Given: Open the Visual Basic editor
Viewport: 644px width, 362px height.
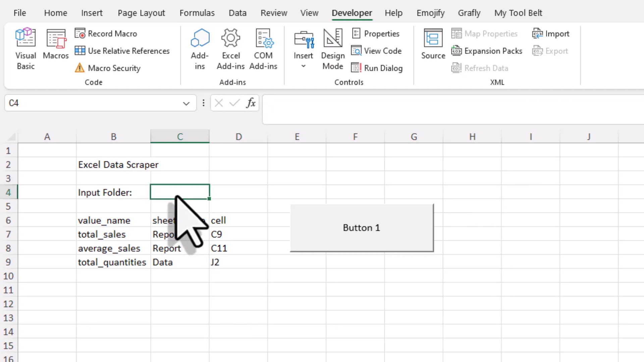Looking at the screenshot, I should tap(25, 49).
